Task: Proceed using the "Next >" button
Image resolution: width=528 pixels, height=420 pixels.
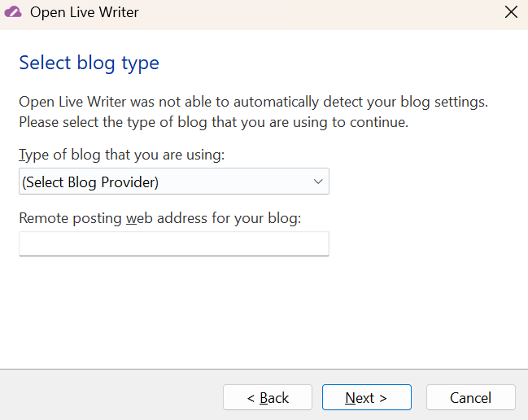Action: tap(366, 397)
